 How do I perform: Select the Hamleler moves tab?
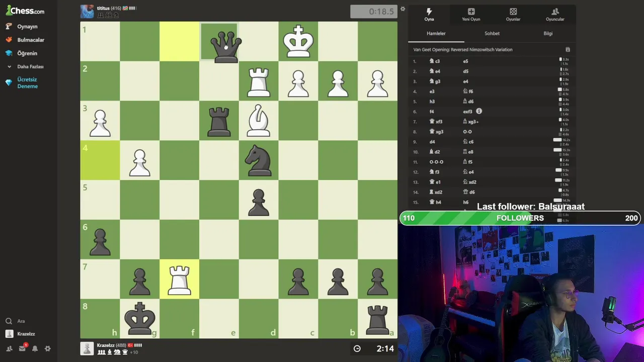[x=436, y=33]
